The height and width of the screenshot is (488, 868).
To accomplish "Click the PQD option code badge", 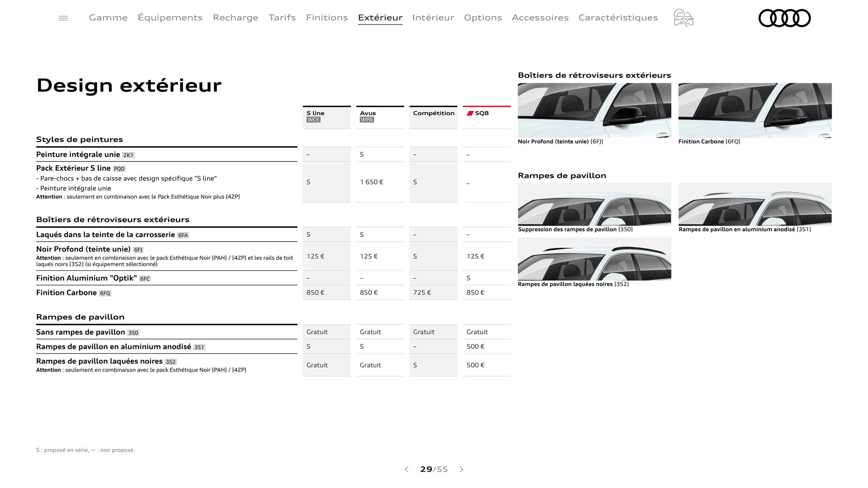I will (x=119, y=169).
